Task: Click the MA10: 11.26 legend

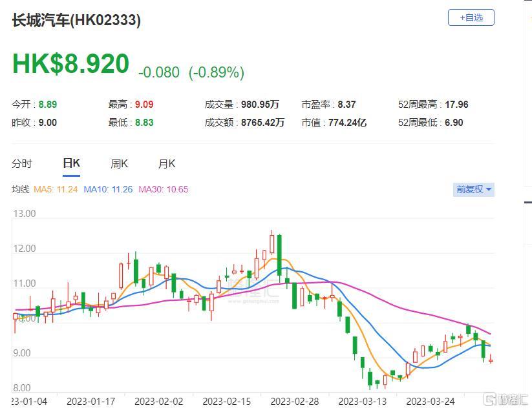Action: coord(108,189)
